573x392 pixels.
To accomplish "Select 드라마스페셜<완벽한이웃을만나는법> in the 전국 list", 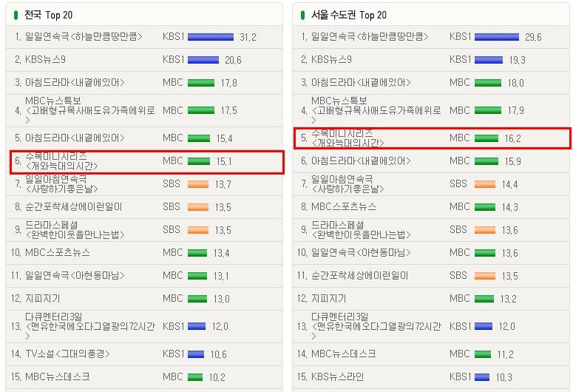I will pos(75,230).
